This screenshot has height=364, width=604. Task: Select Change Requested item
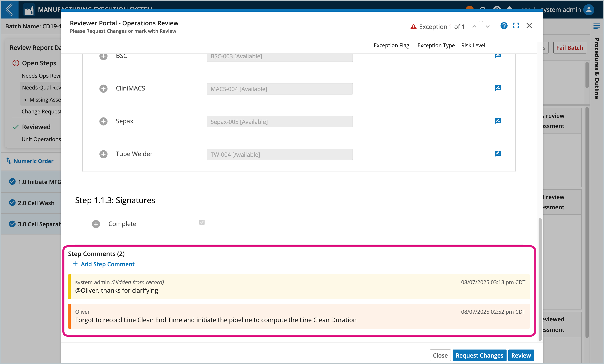41,111
